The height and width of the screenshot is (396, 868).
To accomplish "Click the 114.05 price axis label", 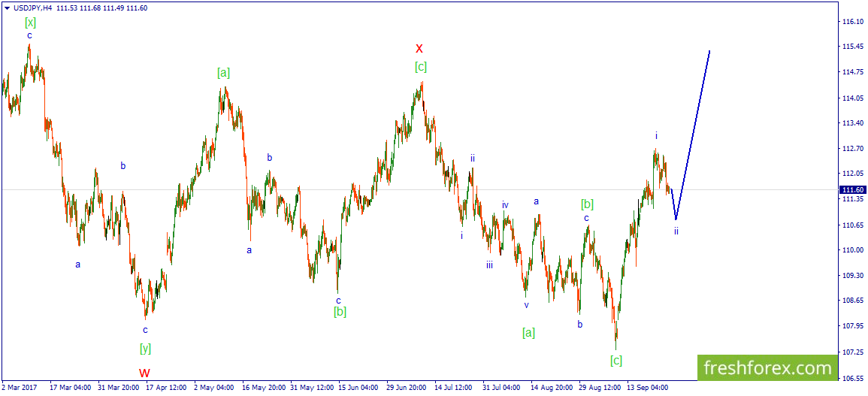I will (x=853, y=98).
